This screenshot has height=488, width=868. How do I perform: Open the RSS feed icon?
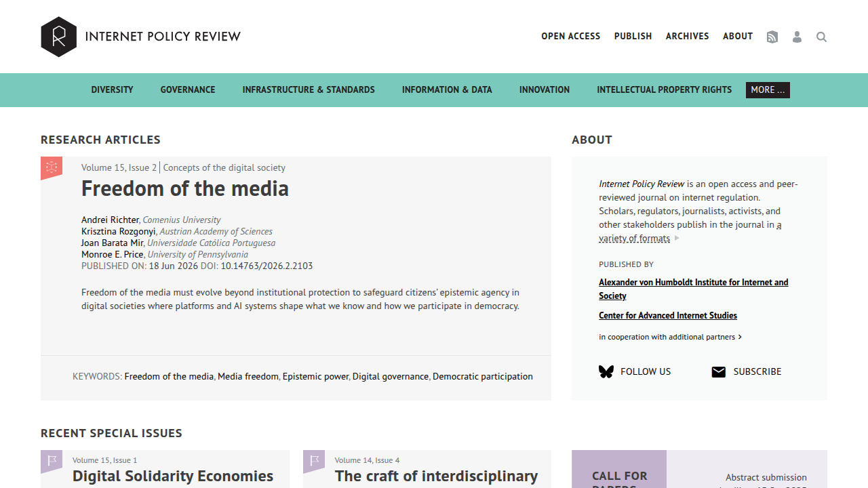[772, 37]
